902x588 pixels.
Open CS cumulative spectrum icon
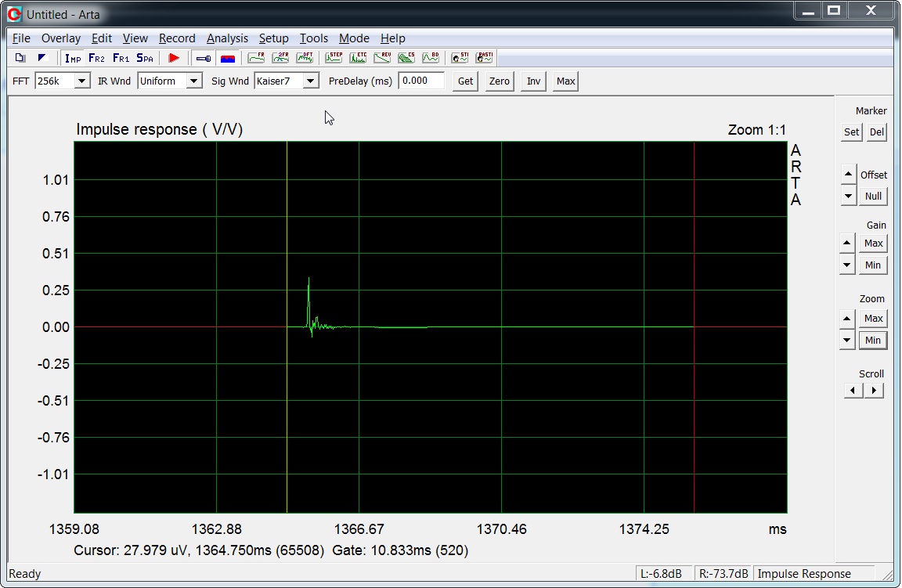pos(406,58)
